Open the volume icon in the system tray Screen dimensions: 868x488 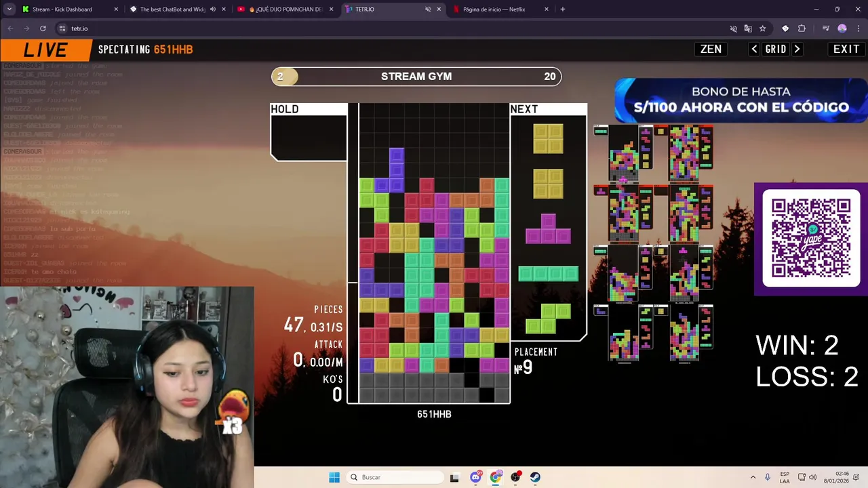[x=812, y=477]
